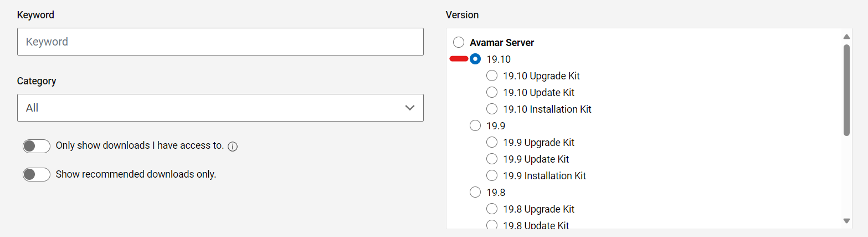Click the info icon beside downloads access

(233, 147)
